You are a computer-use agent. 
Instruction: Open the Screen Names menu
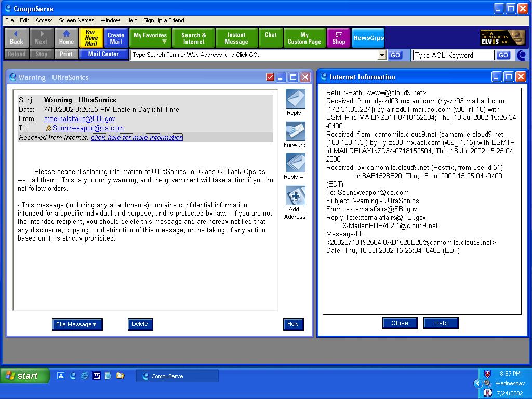click(x=76, y=20)
